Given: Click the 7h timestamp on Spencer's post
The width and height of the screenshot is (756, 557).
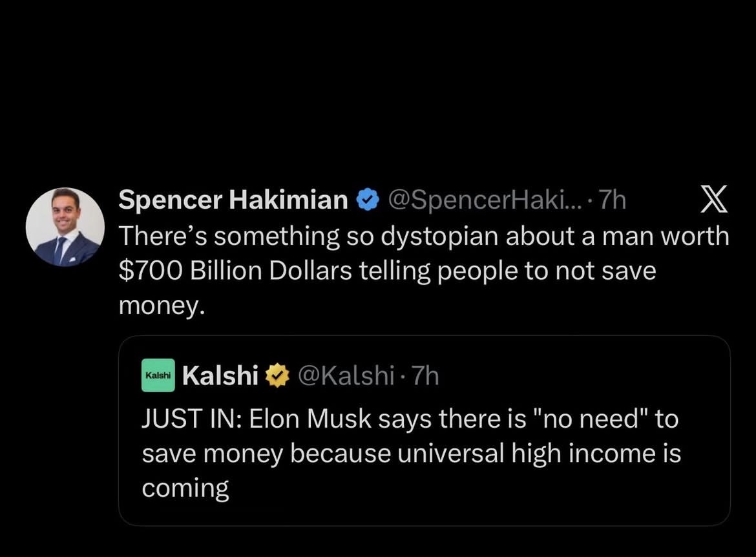Looking at the screenshot, I should coord(613,201).
